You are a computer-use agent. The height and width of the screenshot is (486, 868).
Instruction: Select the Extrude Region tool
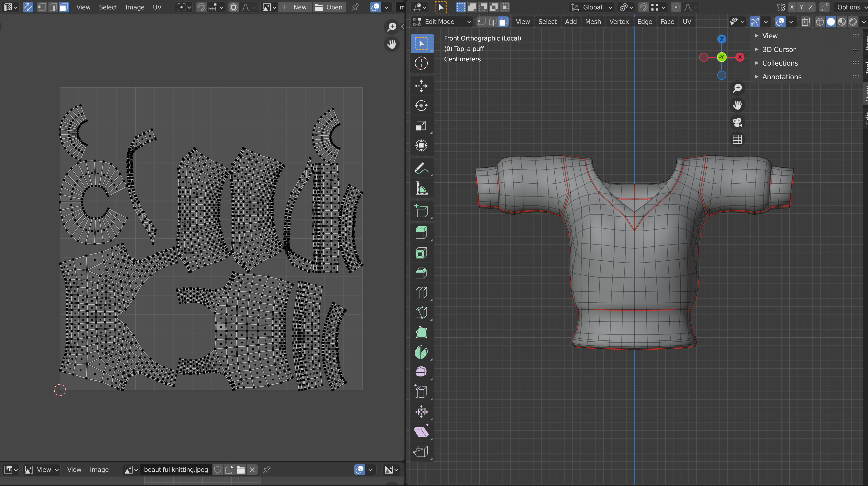(421, 233)
